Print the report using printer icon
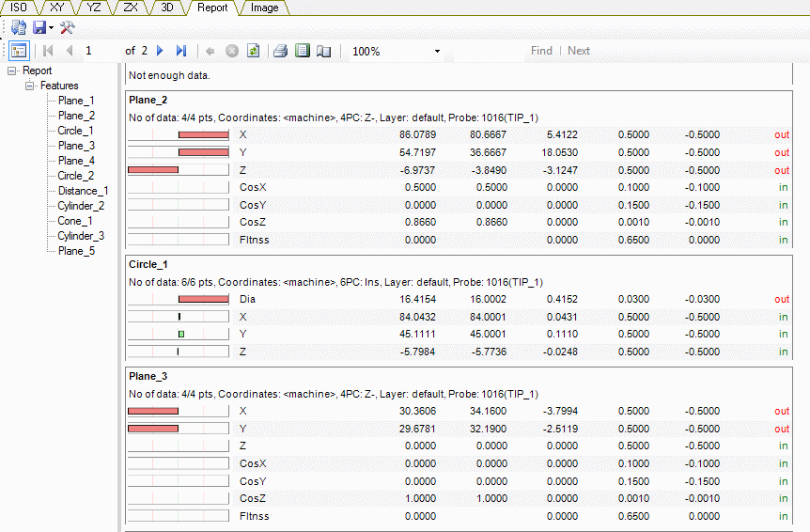The width and height of the screenshot is (810, 532). pos(280,51)
